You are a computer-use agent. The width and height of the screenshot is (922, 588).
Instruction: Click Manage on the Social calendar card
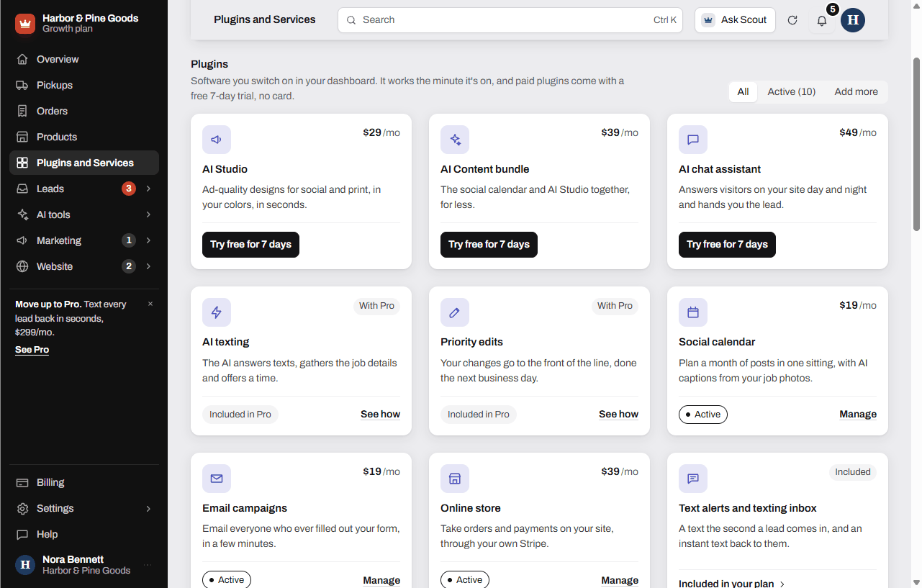858,415
